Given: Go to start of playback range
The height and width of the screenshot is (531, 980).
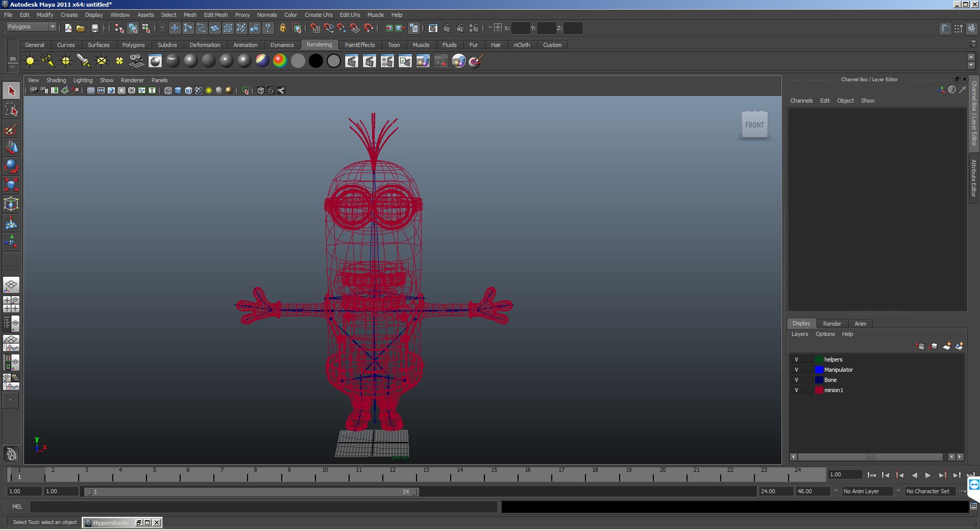Looking at the screenshot, I should pos(871,475).
